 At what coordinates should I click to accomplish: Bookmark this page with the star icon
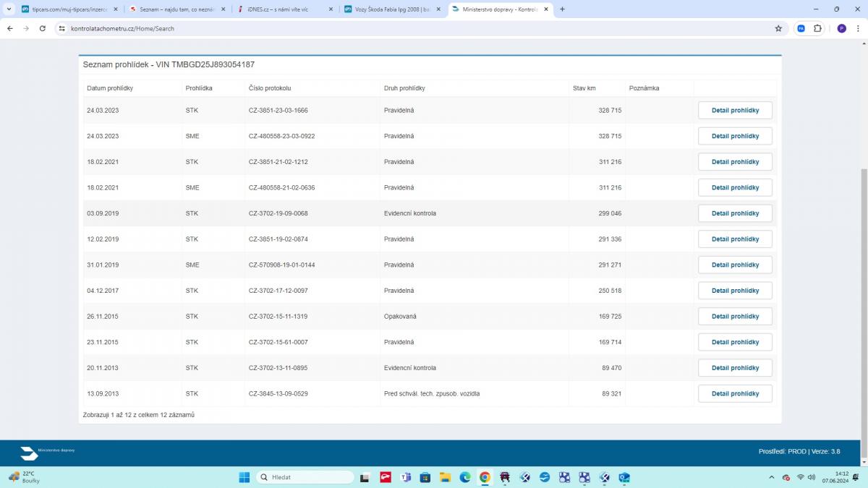click(778, 28)
